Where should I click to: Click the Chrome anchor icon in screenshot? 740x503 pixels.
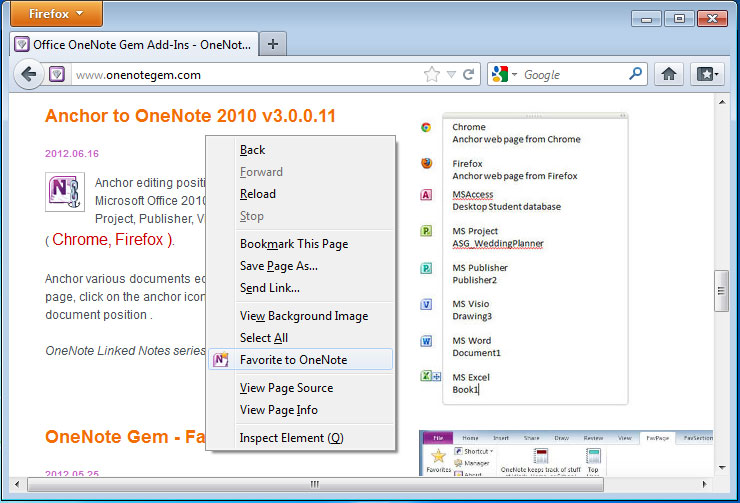click(x=426, y=127)
